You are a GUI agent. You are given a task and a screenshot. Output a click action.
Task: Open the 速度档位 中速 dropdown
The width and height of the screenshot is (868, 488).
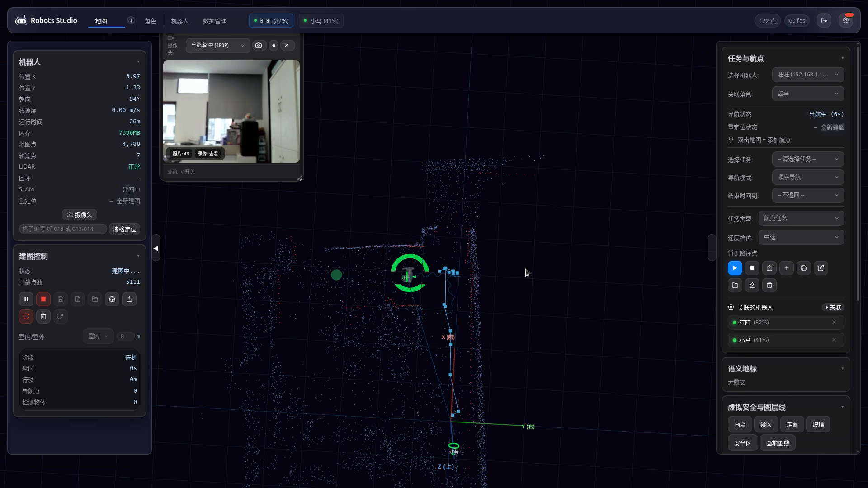[x=801, y=237]
